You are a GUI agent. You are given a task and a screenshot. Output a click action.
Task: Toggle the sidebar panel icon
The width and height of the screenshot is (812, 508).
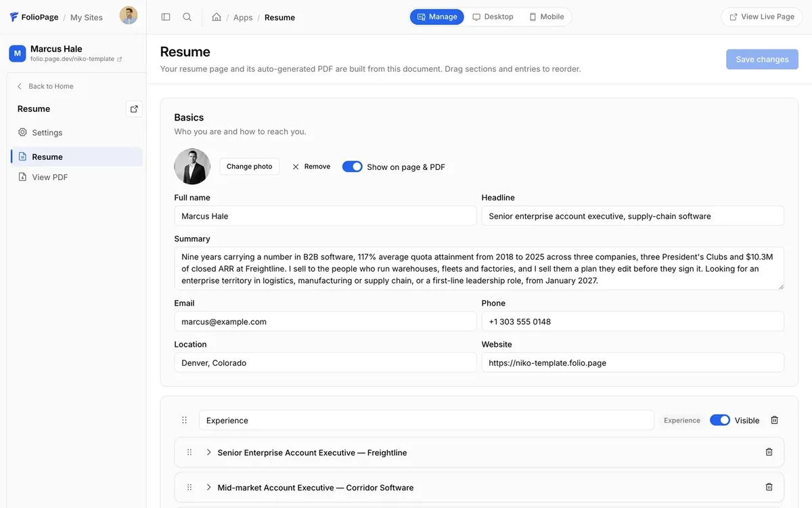point(166,17)
